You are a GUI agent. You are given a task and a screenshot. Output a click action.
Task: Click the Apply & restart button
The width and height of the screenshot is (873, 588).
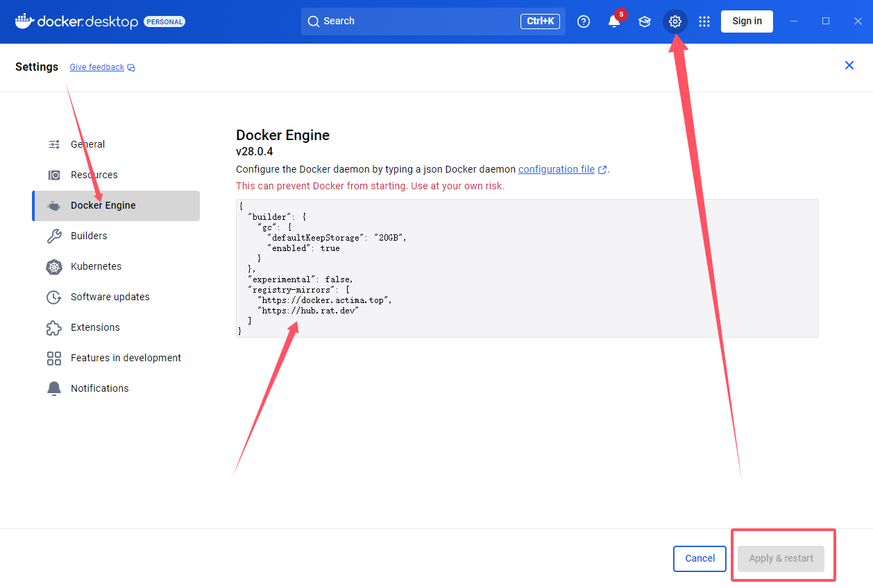[x=781, y=559]
